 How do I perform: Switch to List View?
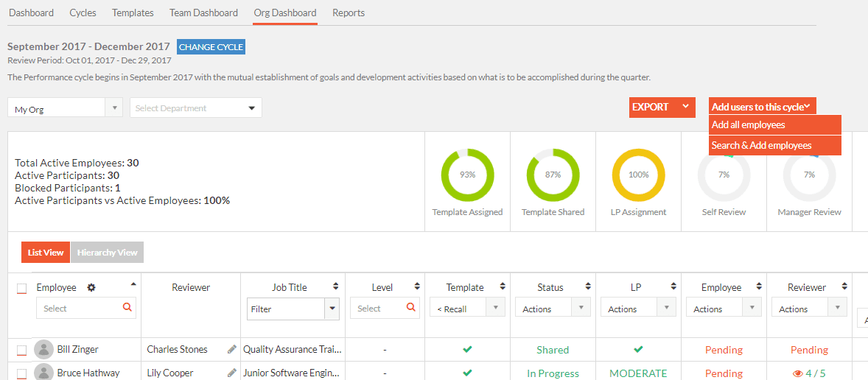[x=46, y=252]
